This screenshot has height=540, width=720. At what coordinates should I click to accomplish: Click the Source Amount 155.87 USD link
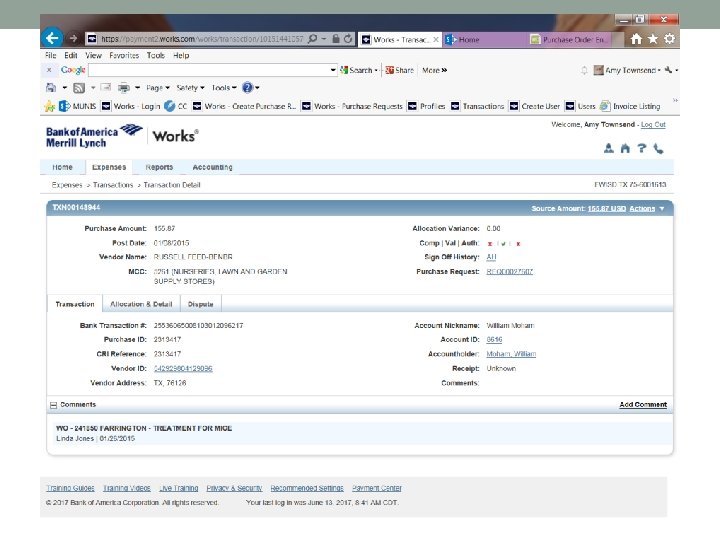click(x=607, y=208)
